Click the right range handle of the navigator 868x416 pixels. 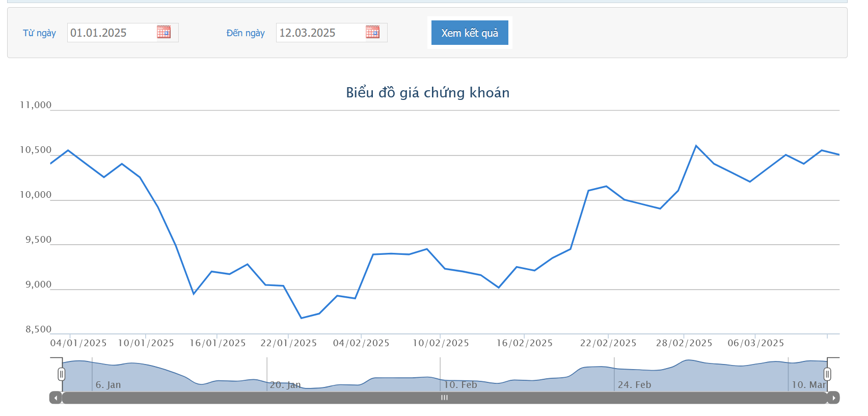827,374
